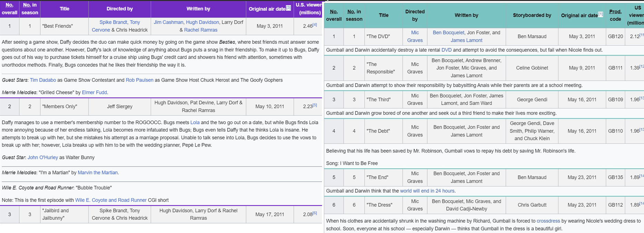Click the "Storyboarded by" column header
This screenshot has width=644, height=233.
[x=532, y=15]
